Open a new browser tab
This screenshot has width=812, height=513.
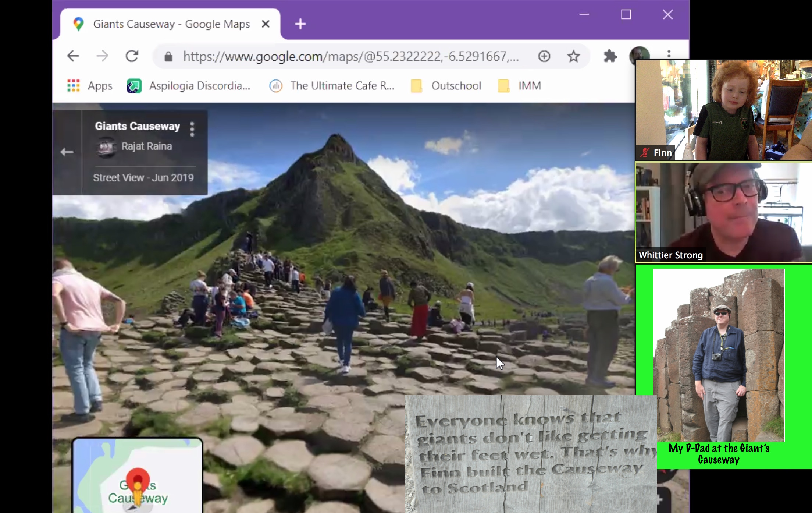tap(300, 24)
